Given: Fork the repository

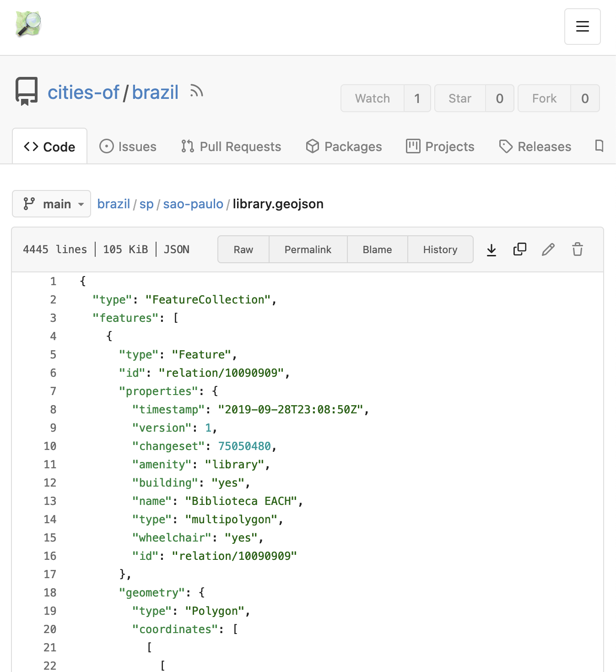Looking at the screenshot, I should pos(545,98).
